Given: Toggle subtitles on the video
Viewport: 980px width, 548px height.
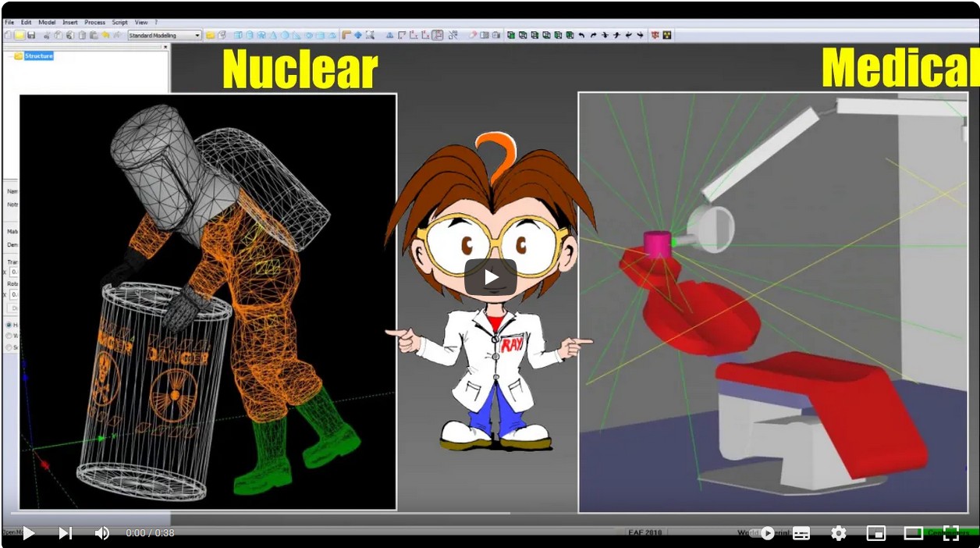Looking at the screenshot, I should [x=801, y=533].
